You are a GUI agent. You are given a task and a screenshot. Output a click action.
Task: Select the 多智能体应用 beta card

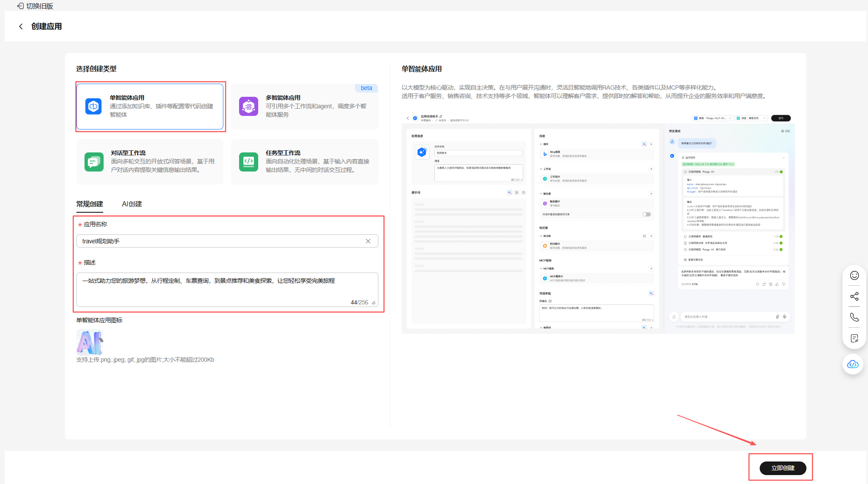tap(304, 107)
